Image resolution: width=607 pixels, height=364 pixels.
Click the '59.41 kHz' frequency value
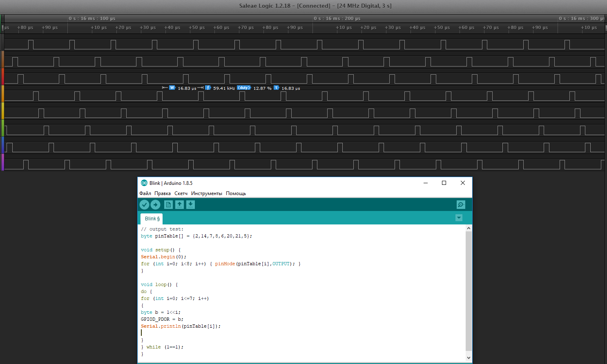click(x=224, y=88)
